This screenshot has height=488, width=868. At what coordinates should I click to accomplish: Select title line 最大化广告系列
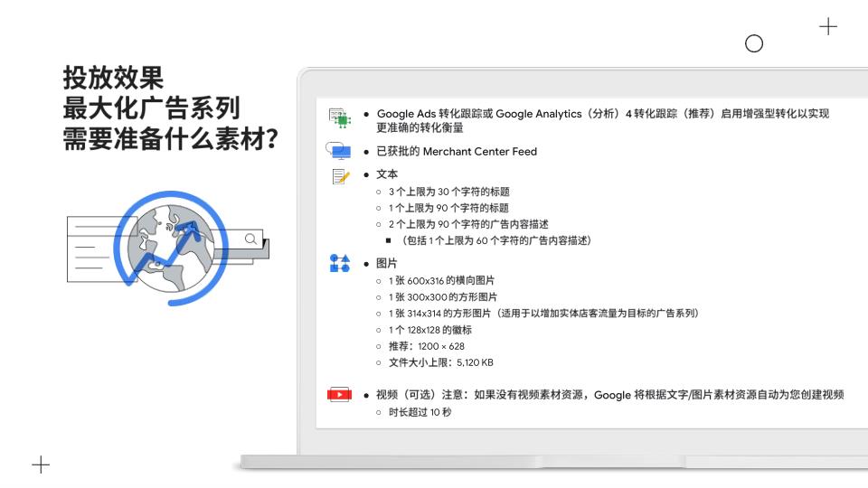[151, 108]
